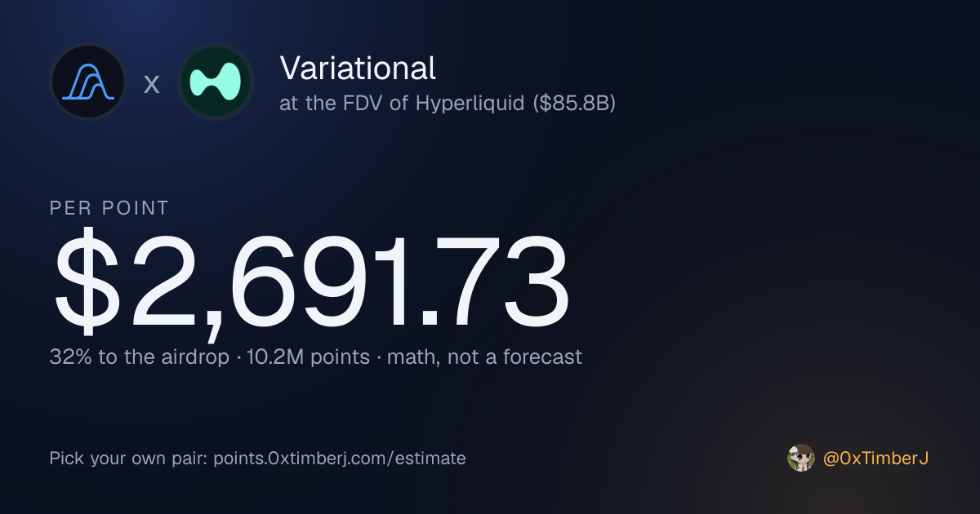Open the points.0xtimberj.com/estimate link text
The height and width of the screenshot is (514, 980).
pos(340,459)
